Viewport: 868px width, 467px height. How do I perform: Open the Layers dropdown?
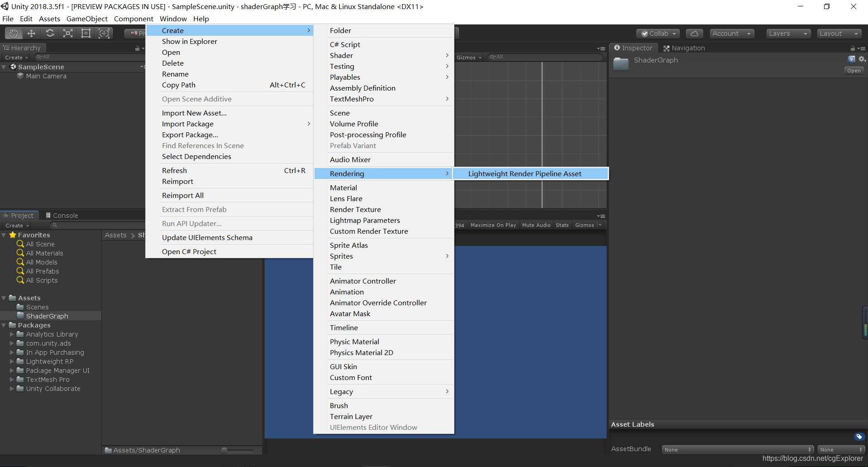(x=788, y=34)
